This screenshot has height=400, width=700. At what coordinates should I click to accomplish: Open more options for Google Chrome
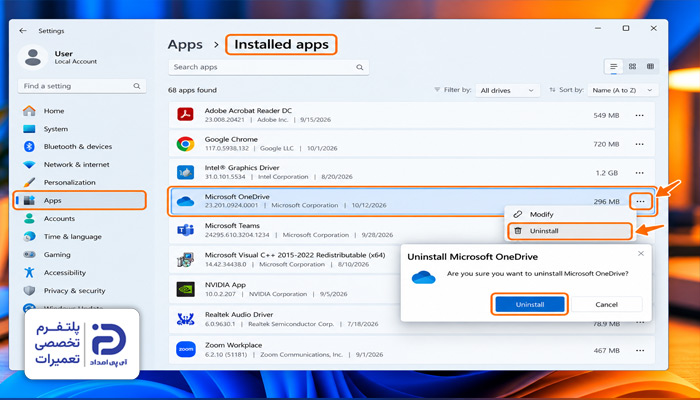coord(639,144)
